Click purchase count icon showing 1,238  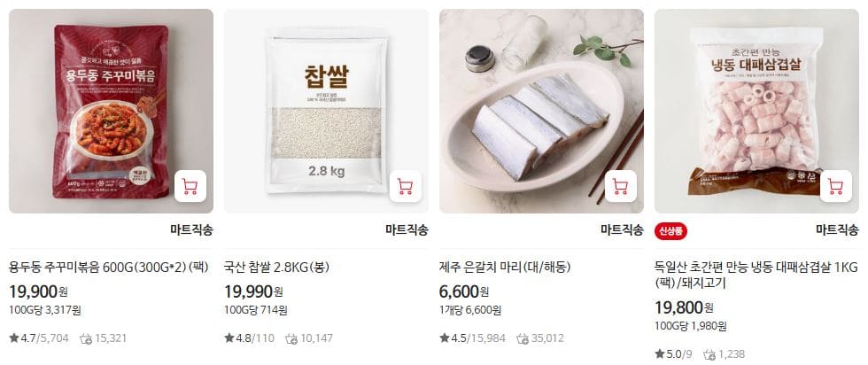click(709, 354)
